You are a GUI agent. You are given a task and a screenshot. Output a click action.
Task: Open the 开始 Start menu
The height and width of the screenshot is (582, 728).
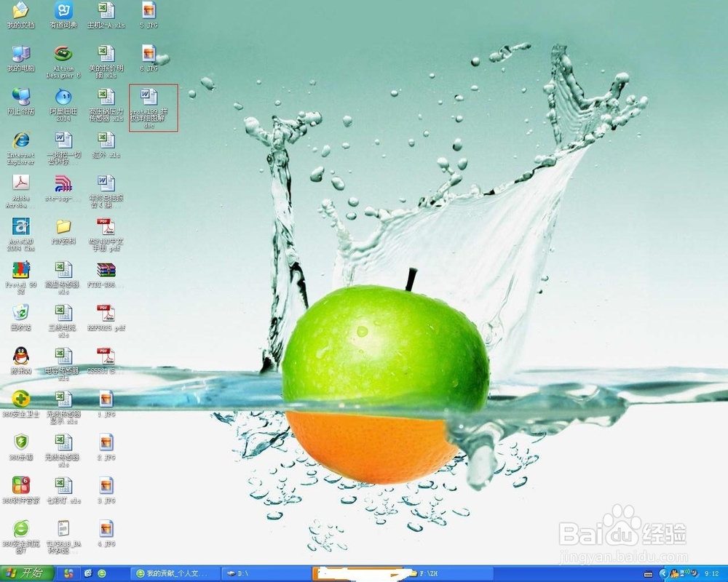tap(27, 574)
